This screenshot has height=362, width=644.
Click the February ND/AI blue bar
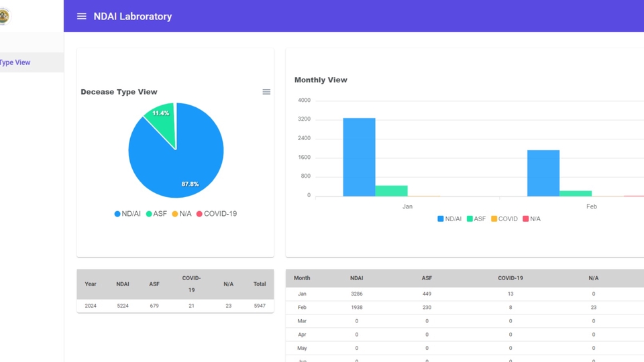pyautogui.click(x=543, y=173)
